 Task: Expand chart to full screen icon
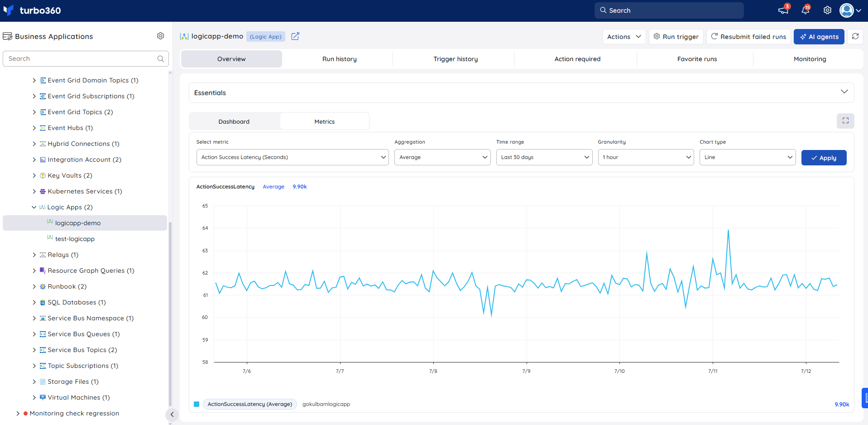point(845,121)
